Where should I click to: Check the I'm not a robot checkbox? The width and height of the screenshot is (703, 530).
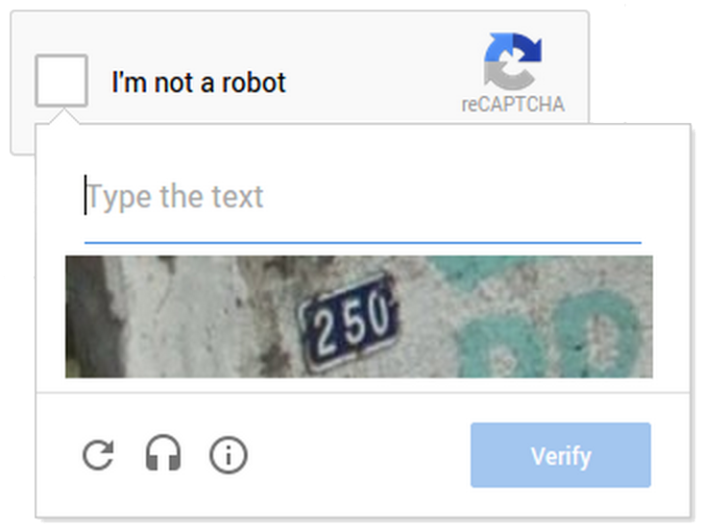[61, 81]
